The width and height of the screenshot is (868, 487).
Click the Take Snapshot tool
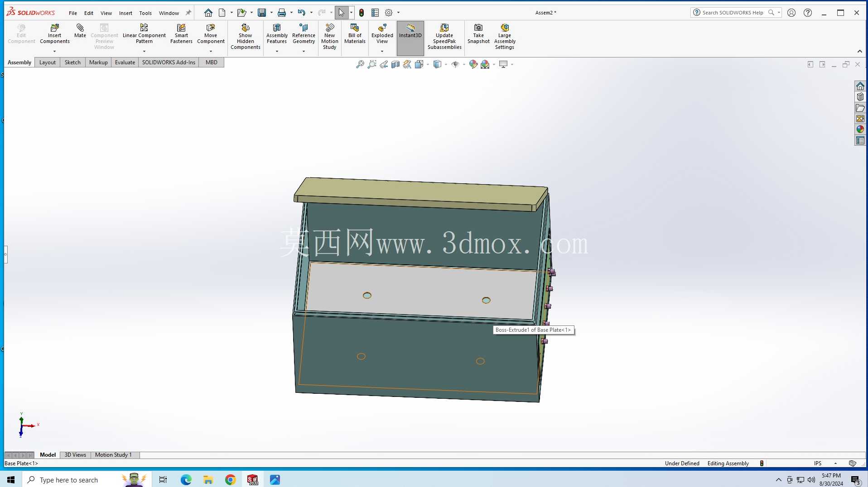[478, 34]
